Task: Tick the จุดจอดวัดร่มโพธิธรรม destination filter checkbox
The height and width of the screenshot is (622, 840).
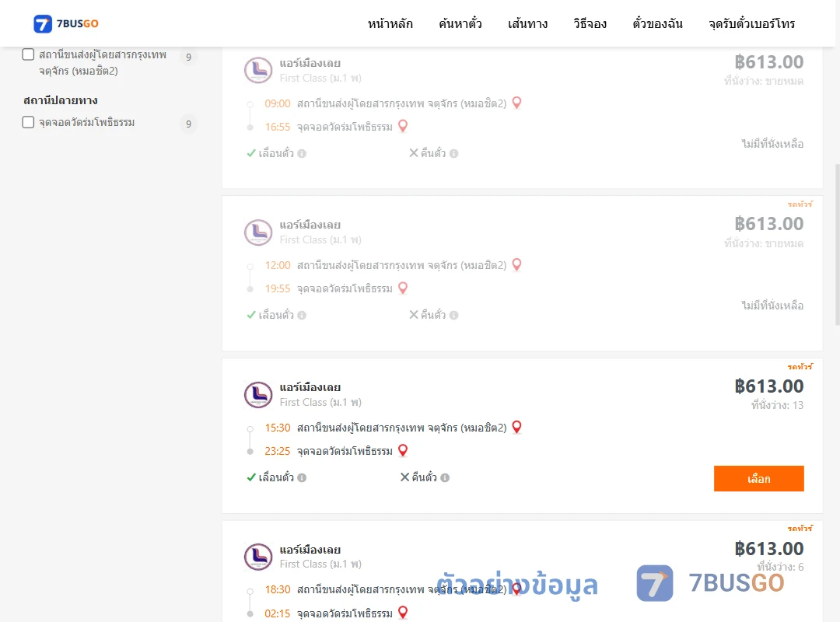Action: pos(28,122)
